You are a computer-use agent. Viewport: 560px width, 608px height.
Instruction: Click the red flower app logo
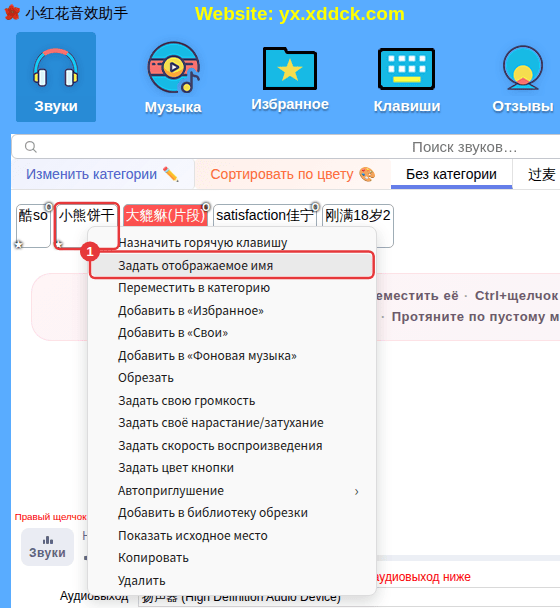pos(12,13)
